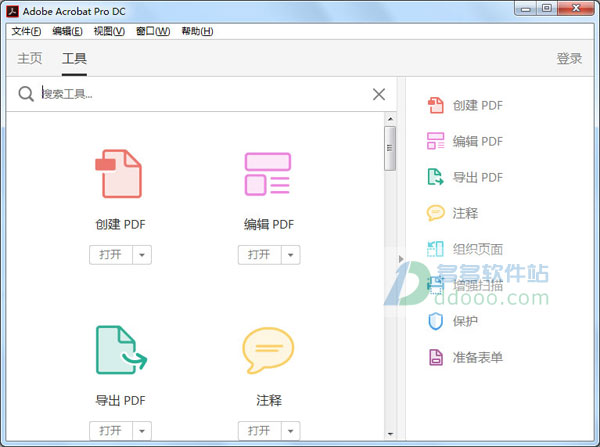600x447 pixels.
Task: Click 创建 PDF caption in tools grid
Action: tap(121, 224)
